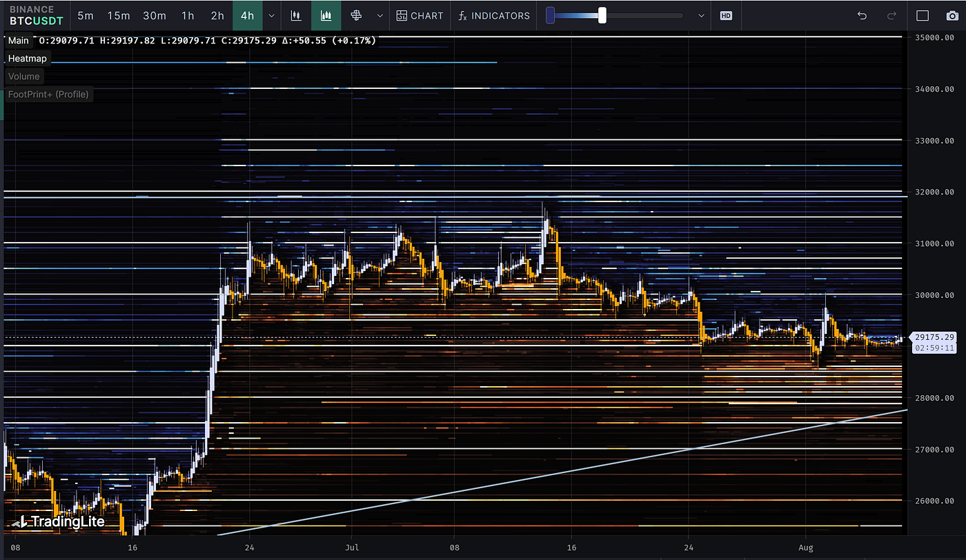Click the 28000.00 price axis label
Image resolution: width=966 pixels, height=560 pixels.
click(935, 398)
